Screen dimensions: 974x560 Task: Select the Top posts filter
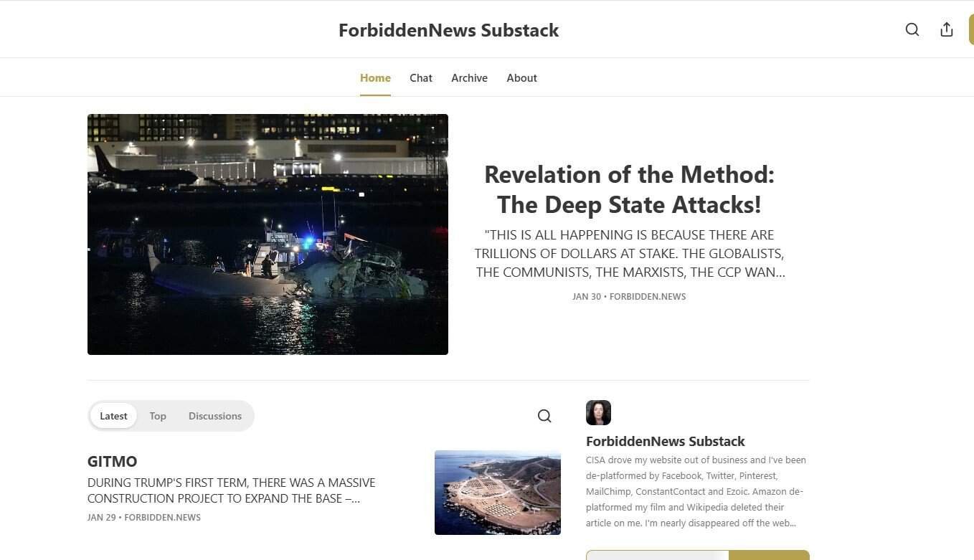pos(158,416)
